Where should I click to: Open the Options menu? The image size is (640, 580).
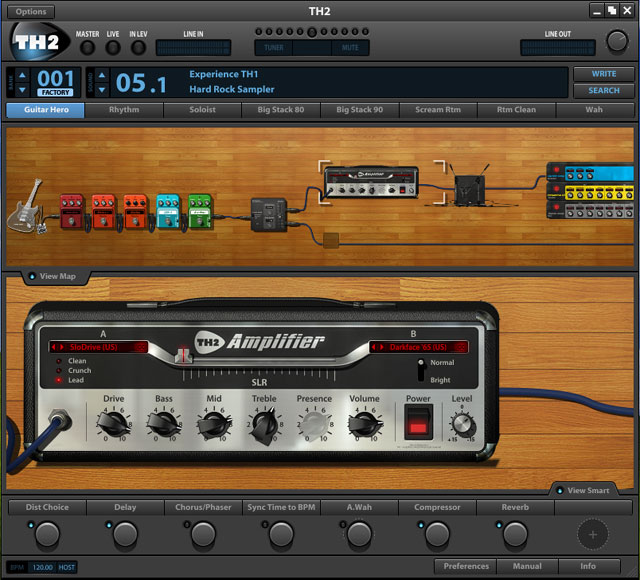click(31, 12)
